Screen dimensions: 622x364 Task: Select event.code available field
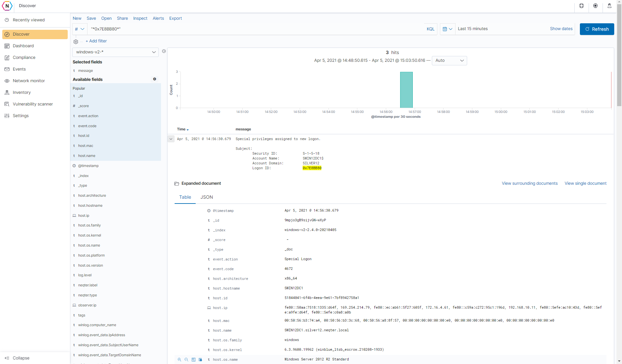tap(87, 126)
